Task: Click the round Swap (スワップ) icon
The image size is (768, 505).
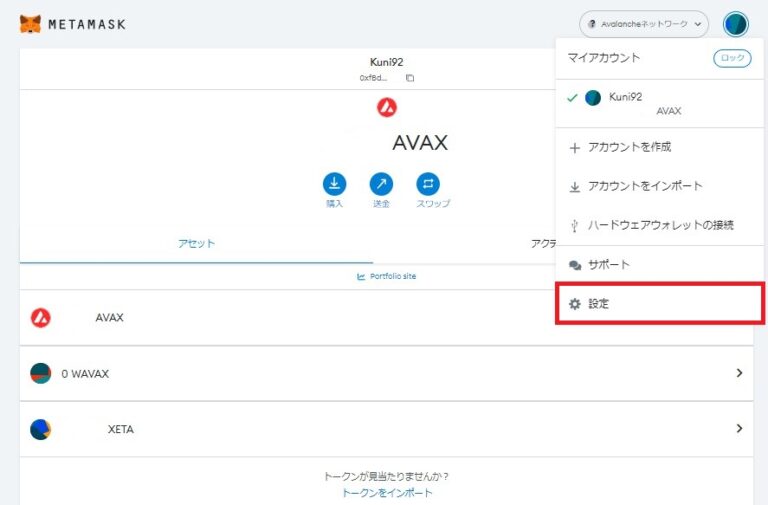Action: (x=428, y=184)
